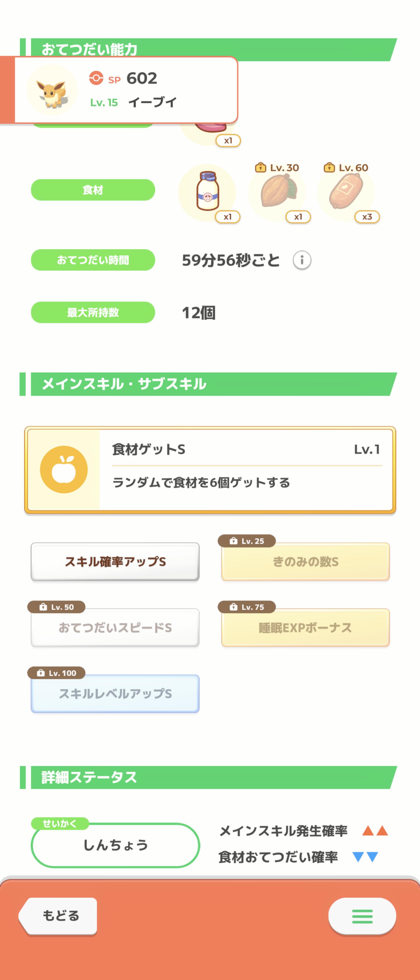Tap the locked 睡眠EXPボーナス sub skill
420x980 pixels.
point(305,628)
